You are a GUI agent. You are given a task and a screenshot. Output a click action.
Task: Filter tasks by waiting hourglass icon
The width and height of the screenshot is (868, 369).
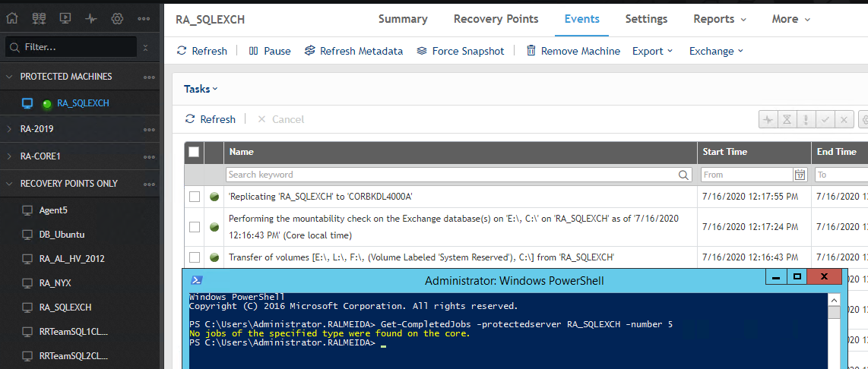click(787, 119)
